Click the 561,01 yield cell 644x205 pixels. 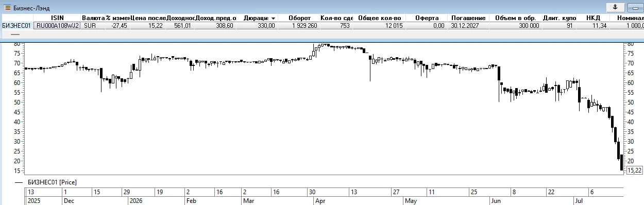point(180,25)
